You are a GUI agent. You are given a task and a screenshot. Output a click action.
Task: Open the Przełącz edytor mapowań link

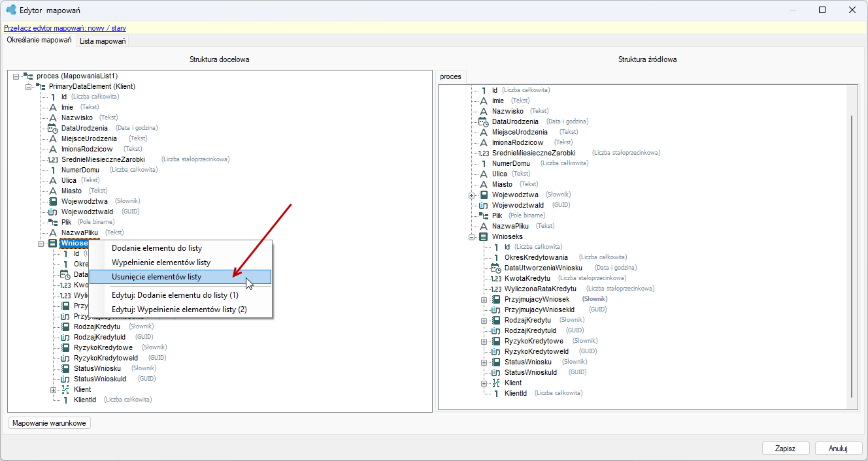tap(65, 28)
